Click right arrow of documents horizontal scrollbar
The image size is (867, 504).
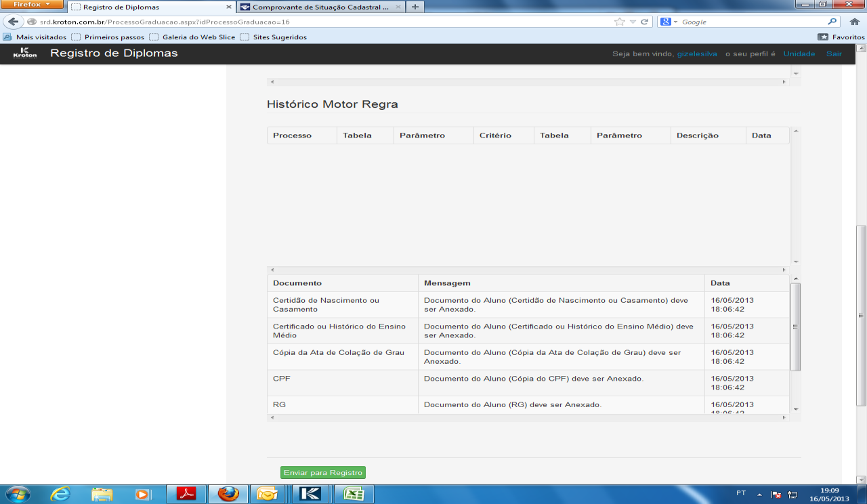point(784,418)
